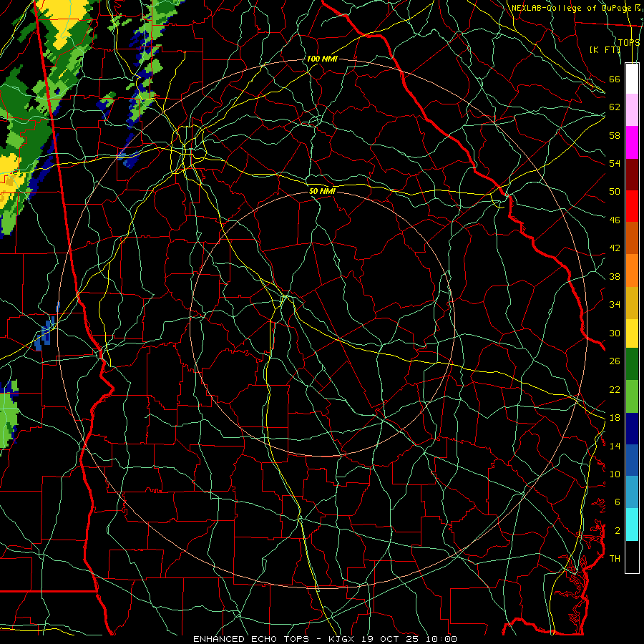This screenshot has width=644, height=644.
Task: Click the bright red 50 kft legend color
Action: click(632, 206)
